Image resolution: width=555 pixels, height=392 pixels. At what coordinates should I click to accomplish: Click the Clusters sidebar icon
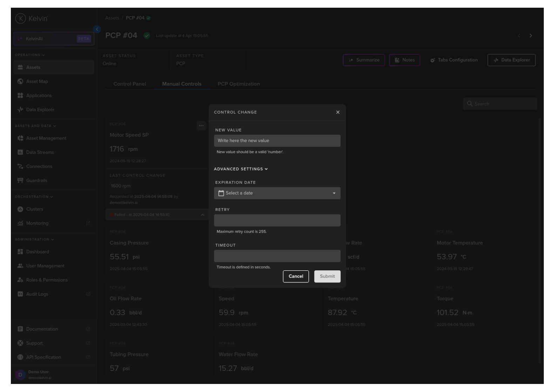pyautogui.click(x=20, y=209)
